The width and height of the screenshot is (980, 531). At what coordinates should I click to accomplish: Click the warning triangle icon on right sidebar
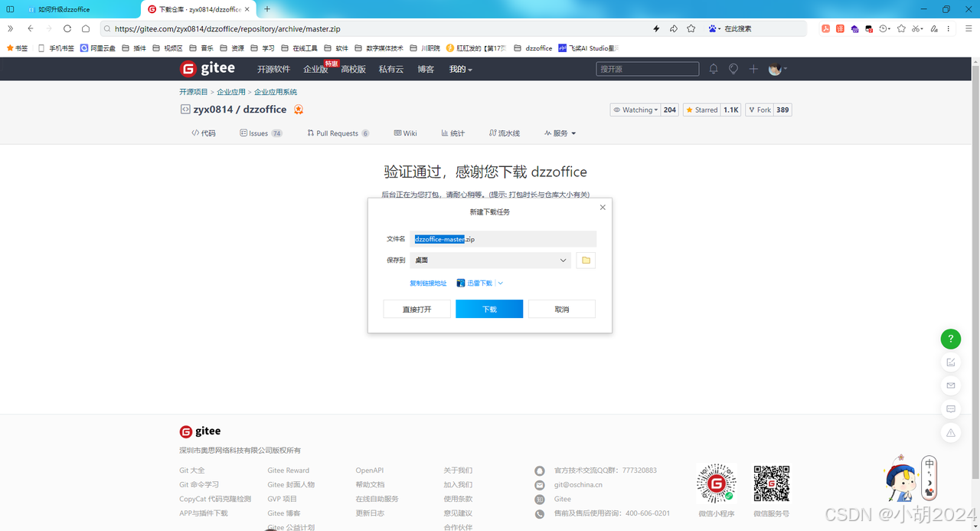(950, 433)
